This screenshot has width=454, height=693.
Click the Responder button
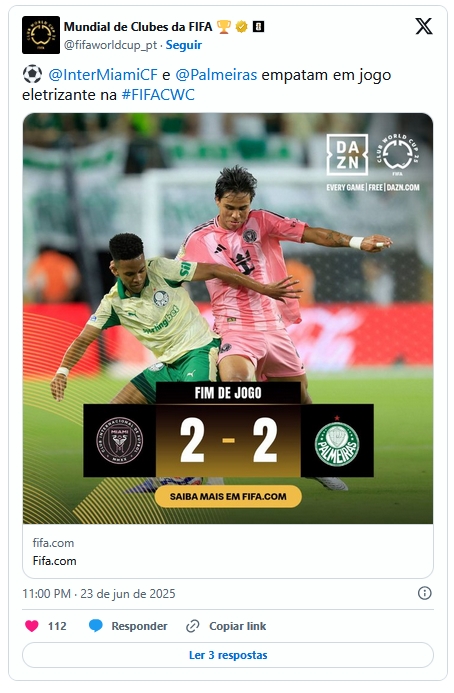coord(139,626)
